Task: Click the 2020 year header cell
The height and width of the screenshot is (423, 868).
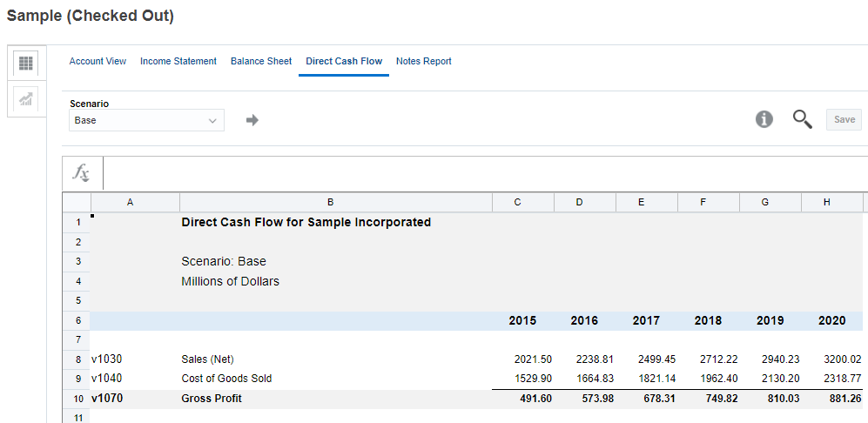Action: (832, 320)
